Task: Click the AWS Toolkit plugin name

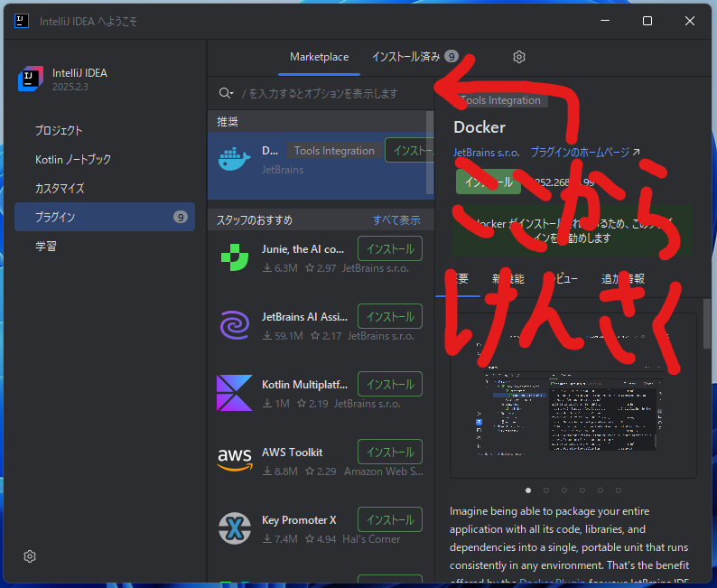Action: coord(293,453)
